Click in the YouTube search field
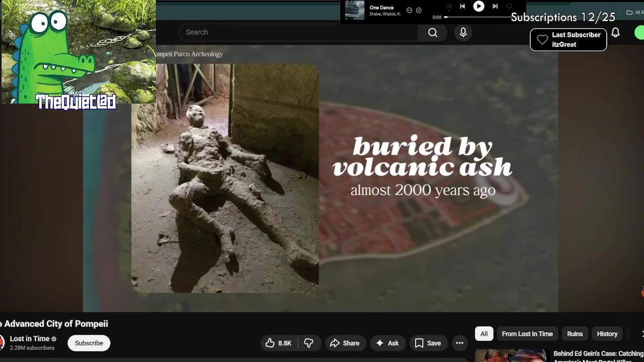Screen dimensions: 644x362 coord(298,32)
